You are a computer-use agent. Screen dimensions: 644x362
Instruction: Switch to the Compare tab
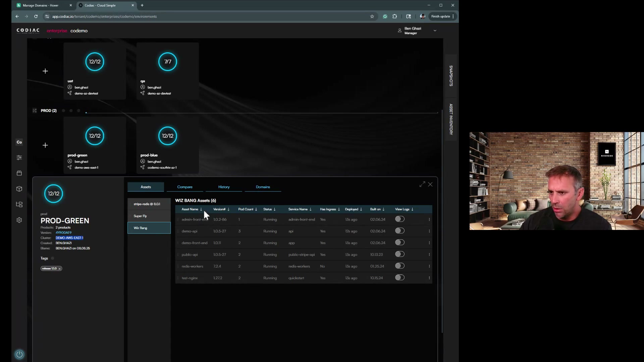point(185,187)
